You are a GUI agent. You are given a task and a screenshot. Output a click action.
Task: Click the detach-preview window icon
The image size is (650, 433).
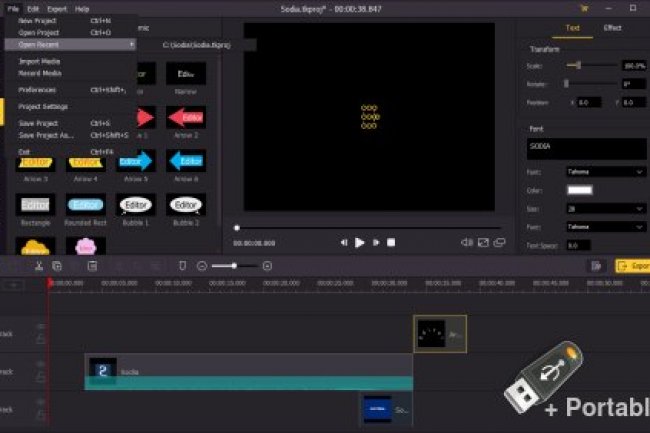[x=499, y=242]
